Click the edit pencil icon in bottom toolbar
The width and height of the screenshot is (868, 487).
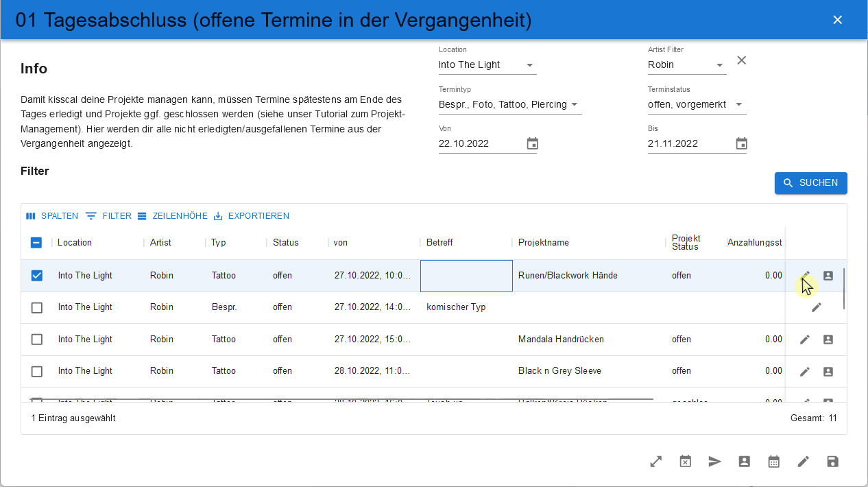coord(804,462)
